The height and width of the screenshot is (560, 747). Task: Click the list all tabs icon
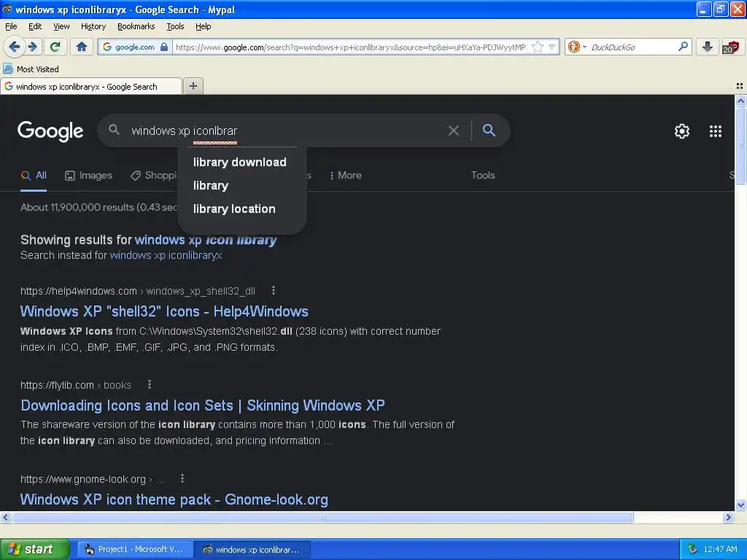tap(740, 86)
